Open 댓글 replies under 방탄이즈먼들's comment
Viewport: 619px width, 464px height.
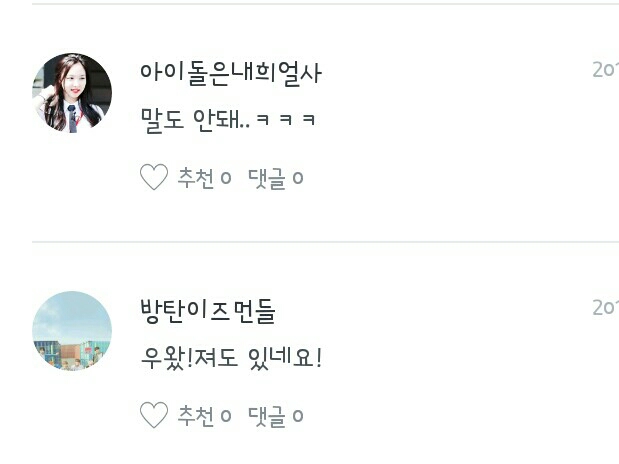point(266,417)
